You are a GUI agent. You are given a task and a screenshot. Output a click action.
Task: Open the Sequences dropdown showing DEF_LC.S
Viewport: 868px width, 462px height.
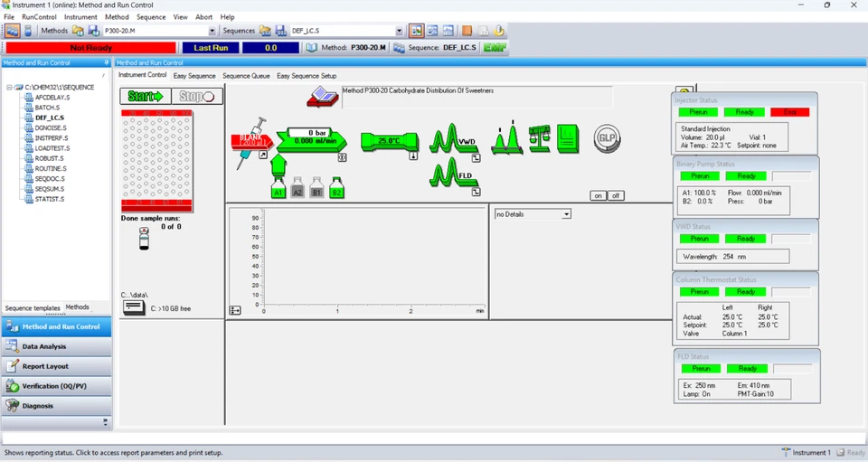(x=399, y=31)
